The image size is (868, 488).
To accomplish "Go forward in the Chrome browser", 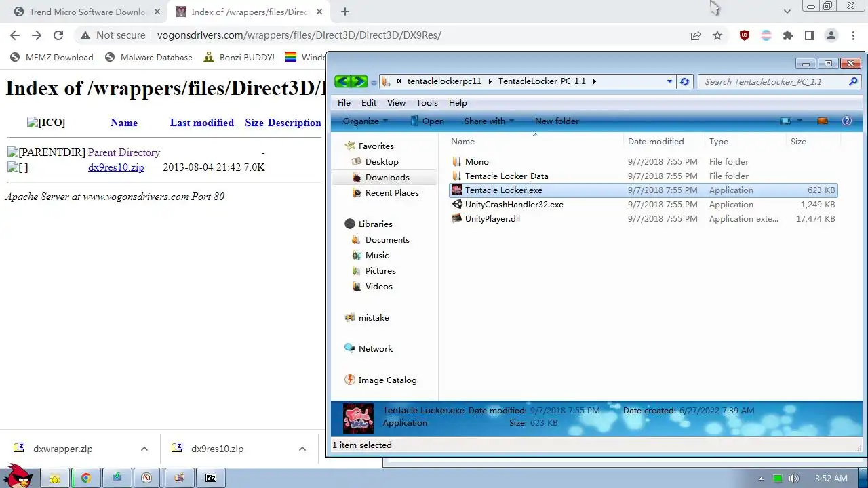I will [37, 35].
